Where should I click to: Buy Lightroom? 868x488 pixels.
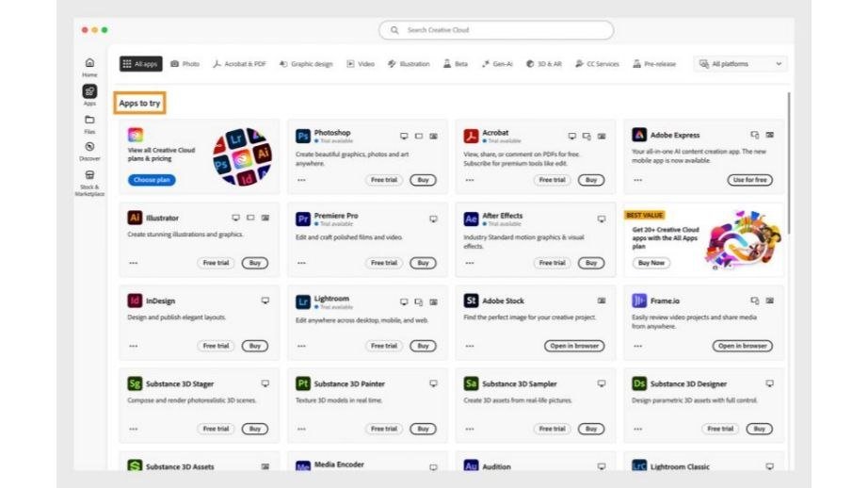[x=423, y=346]
